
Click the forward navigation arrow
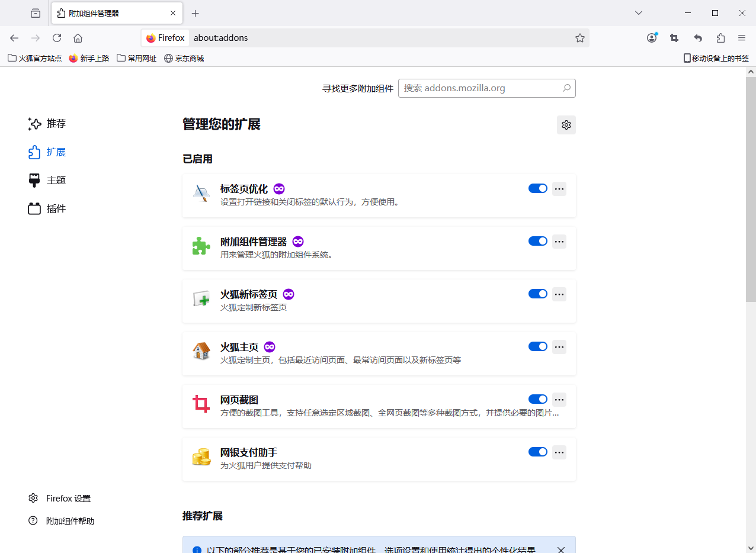(x=36, y=38)
